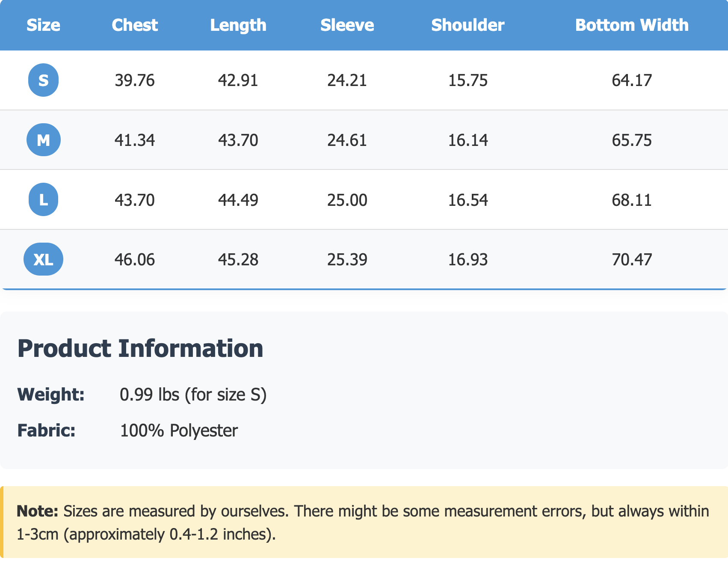Click the 0.99 lbs weight value
The width and height of the screenshot is (728, 564).
point(193,395)
